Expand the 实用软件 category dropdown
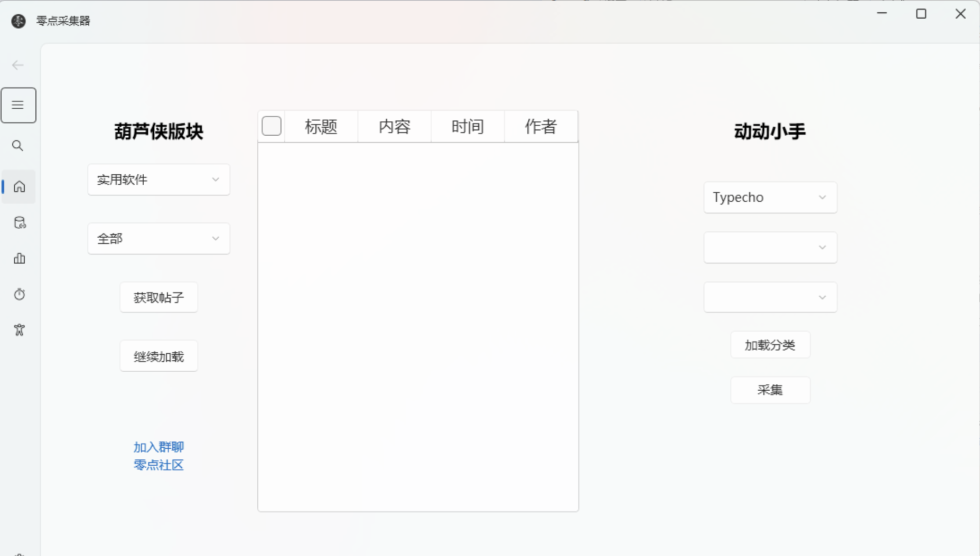980x556 pixels. click(158, 180)
